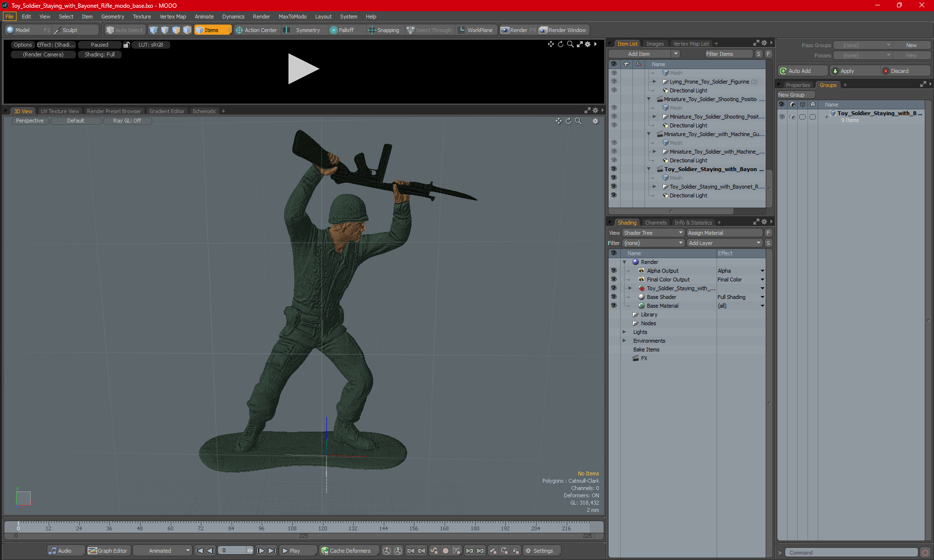Jump to last frame in timeline
The height and width of the screenshot is (560, 934).
pyautogui.click(x=272, y=551)
